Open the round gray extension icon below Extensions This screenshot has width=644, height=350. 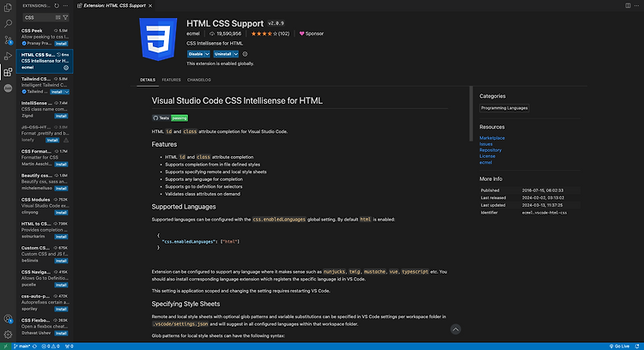(8, 88)
